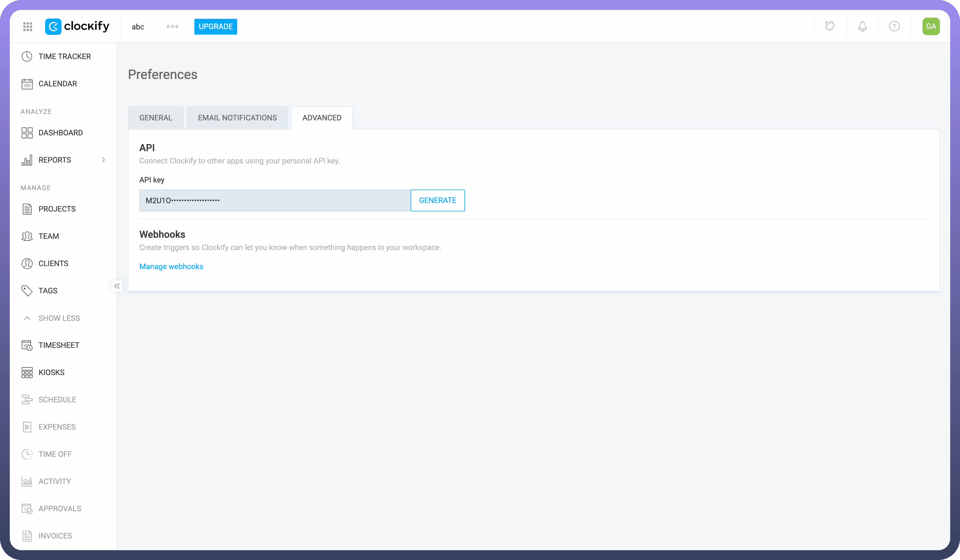Collapse the sidebar with the double chevron
The height and width of the screenshot is (560, 960).
[x=117, y=286]
